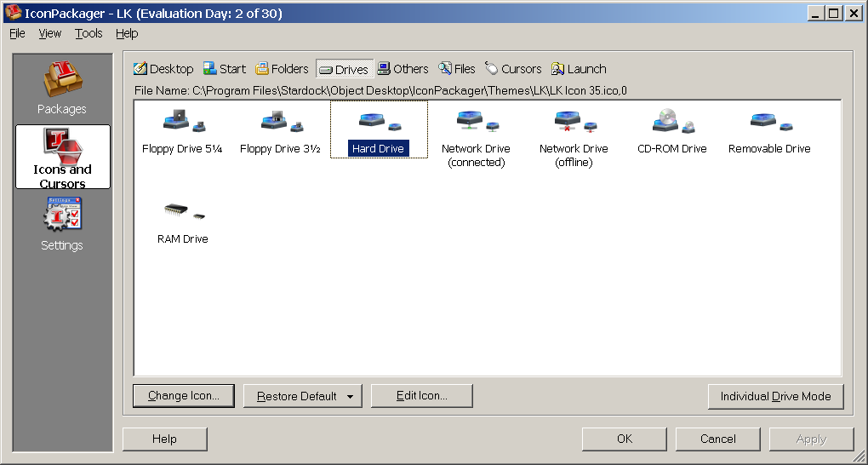The width and height of the screenshot is (868, 465).
Task: Select the Removable Drive icon
Action: tap(769, 131)
